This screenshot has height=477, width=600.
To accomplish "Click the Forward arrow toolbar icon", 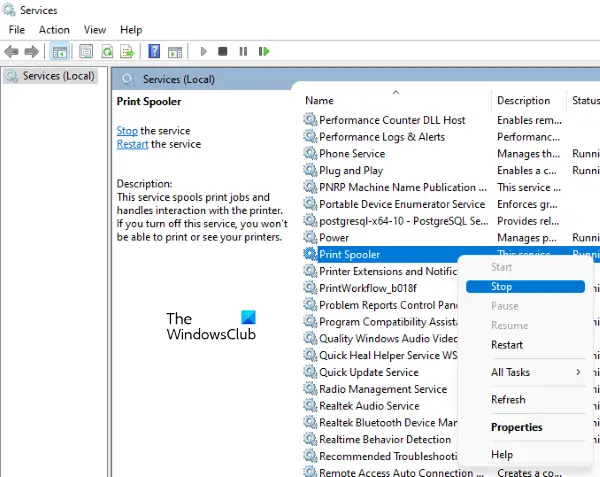I will [x=31, y=51].
